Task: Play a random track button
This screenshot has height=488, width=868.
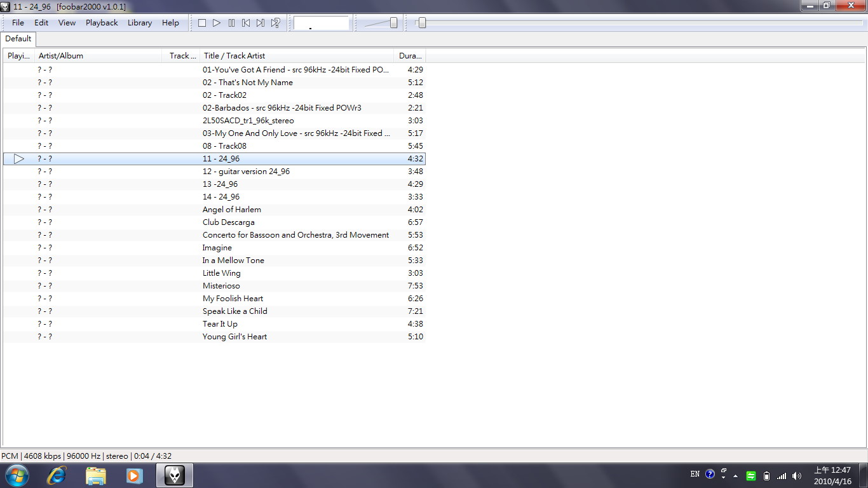Action: point(275,23)
